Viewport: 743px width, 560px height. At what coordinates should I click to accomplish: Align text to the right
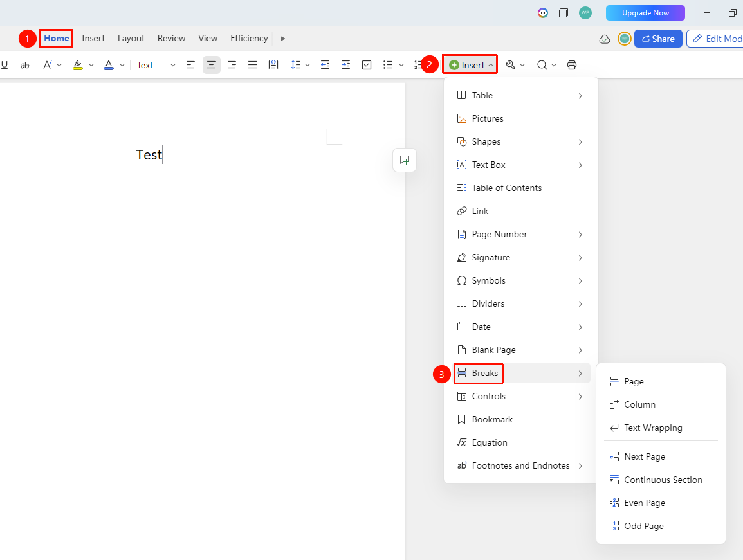[x=232, y=65]
